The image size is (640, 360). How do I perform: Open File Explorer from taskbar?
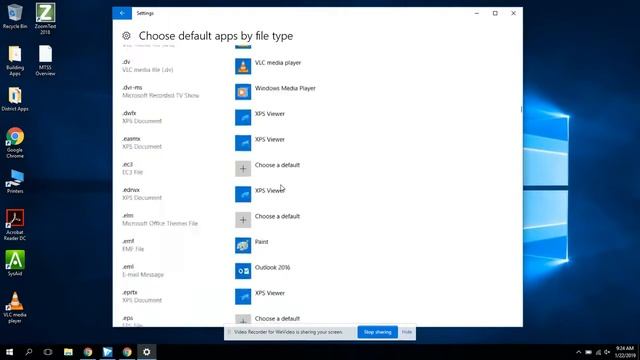[x=68, y=352]
